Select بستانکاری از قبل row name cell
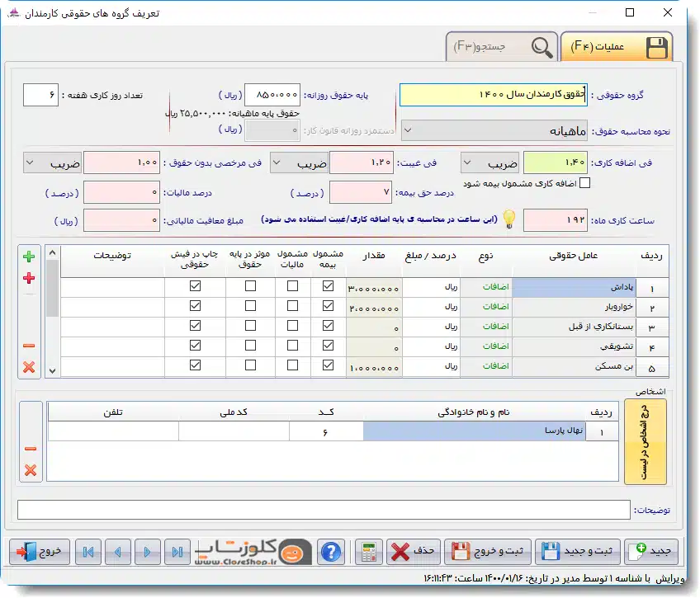 point(574,327)
